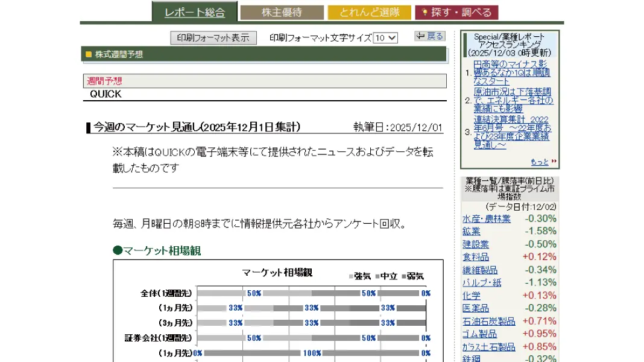Click the 週間予想 heading text

(104, 81)
